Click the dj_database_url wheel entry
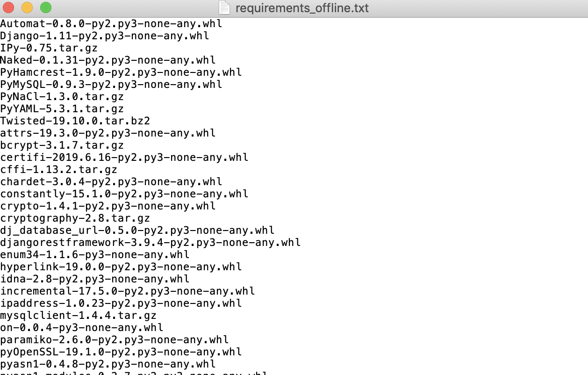588x375 pixels. click(137, 230)
